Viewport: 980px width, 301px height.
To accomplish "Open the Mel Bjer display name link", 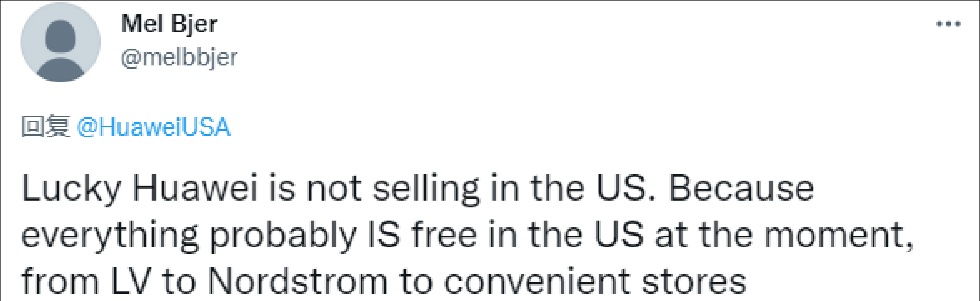I will 169,24.
